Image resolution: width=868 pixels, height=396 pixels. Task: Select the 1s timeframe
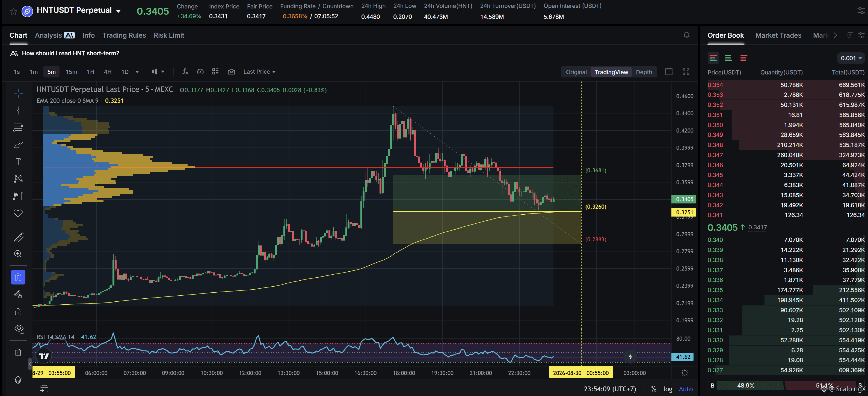coord(16,72)
